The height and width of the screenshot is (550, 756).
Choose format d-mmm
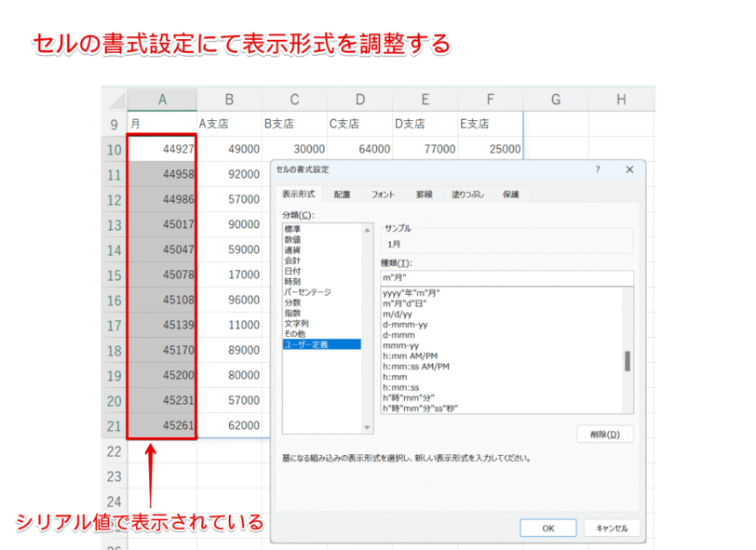click(x=502, y=335)
